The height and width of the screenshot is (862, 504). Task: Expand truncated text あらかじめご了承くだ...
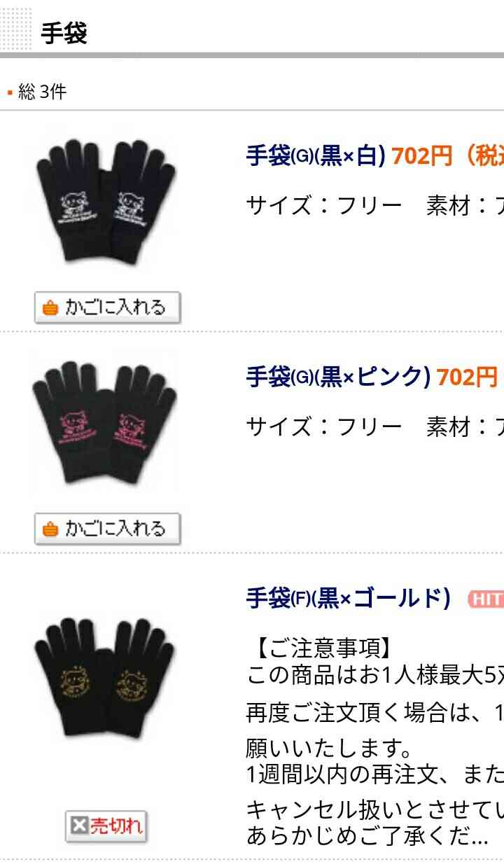tap(367, 835)
